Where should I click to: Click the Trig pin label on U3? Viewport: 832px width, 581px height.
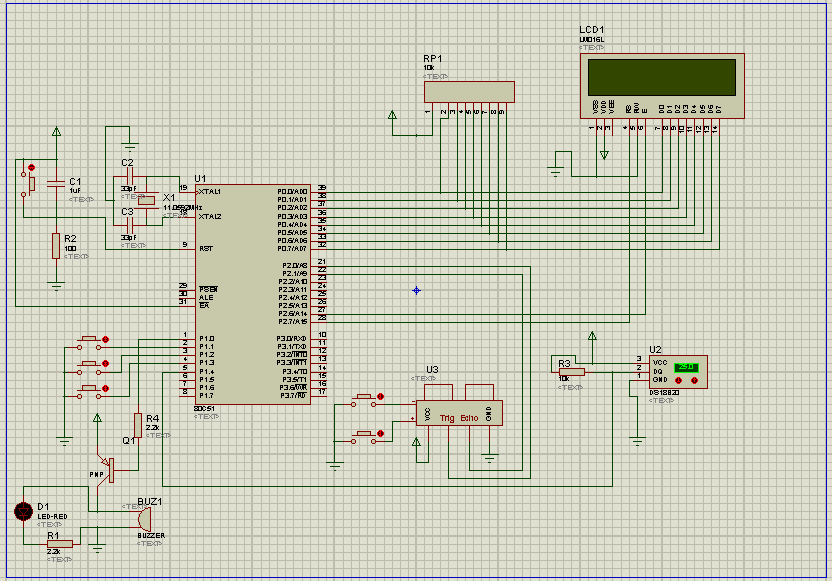[447, 418]
